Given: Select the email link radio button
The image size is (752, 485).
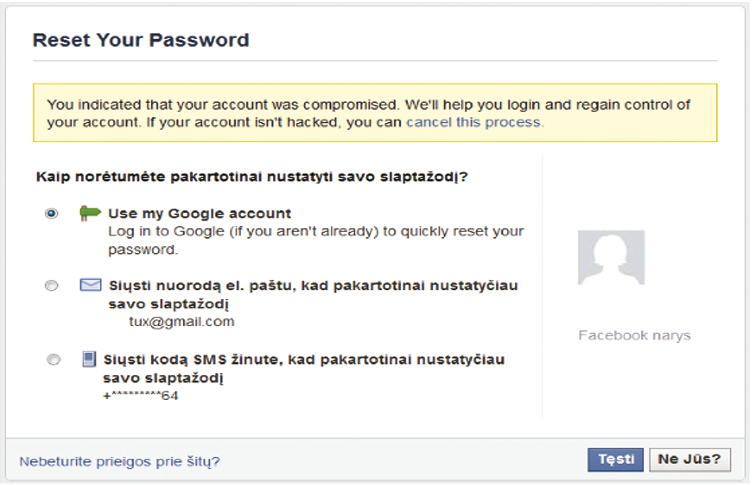Looking at the screenshot, I should tap(52, 286).
